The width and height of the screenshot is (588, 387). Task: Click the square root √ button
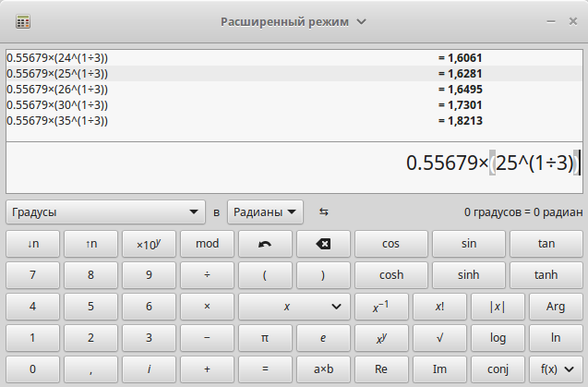439,338
